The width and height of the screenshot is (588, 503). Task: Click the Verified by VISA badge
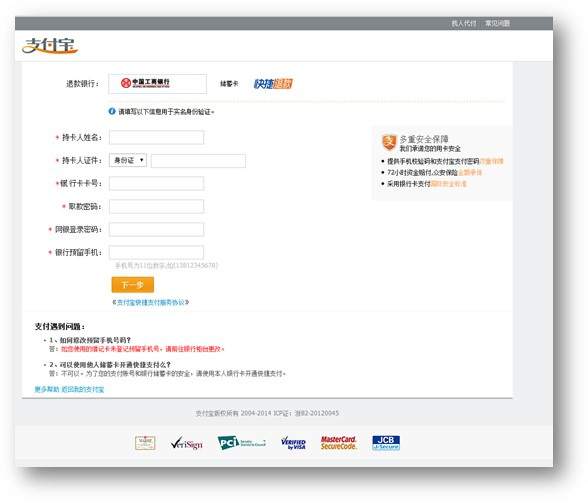point(293,443)
